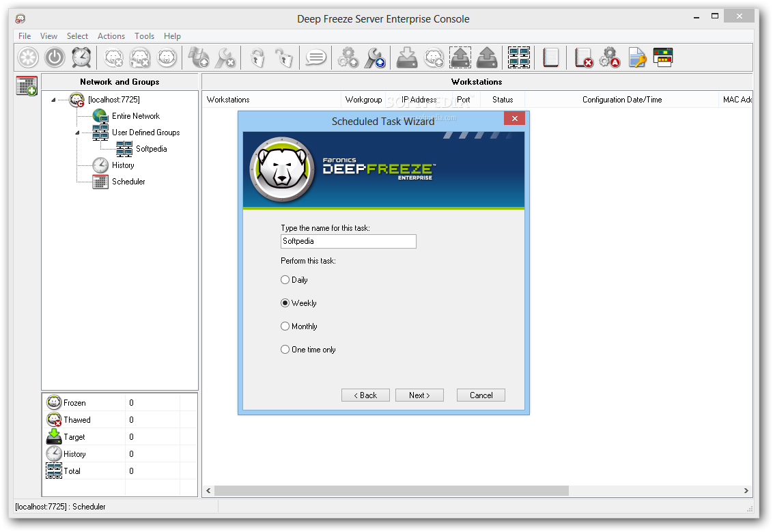This screenshot has width=773, height=532.
Task: Click the horizontal scrollbar thumb
Action: click(x=391, y=490)
